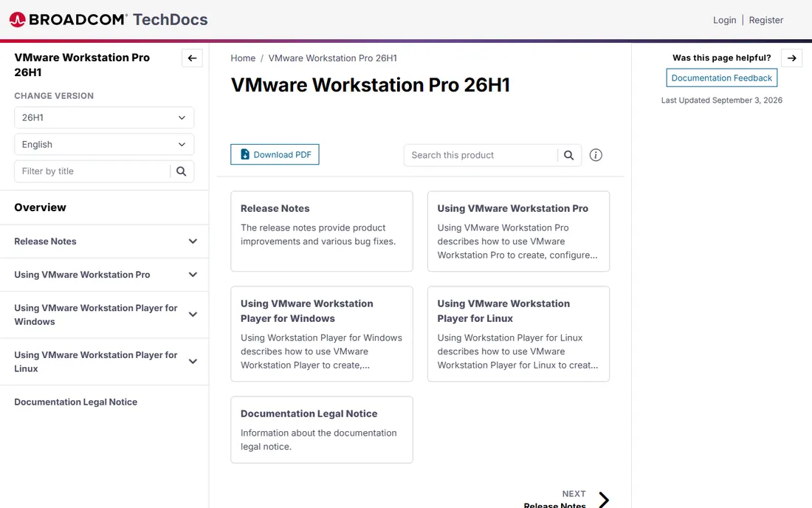Select Overview in the sidebar
The height and width of the screenshot is (508, 812).
pyautogui.click(x=41, y=207)
